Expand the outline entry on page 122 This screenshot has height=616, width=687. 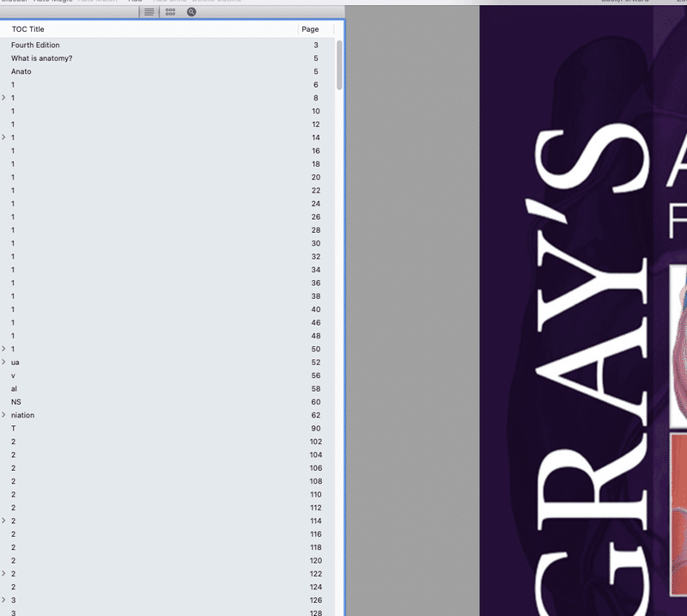click(x=3, y=573)
